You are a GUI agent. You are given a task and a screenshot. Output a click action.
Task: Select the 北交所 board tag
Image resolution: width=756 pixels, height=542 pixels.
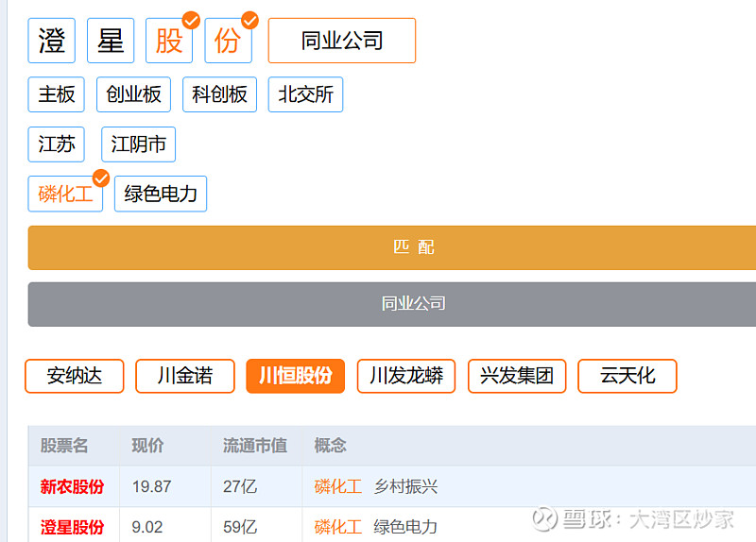[305, 94]
